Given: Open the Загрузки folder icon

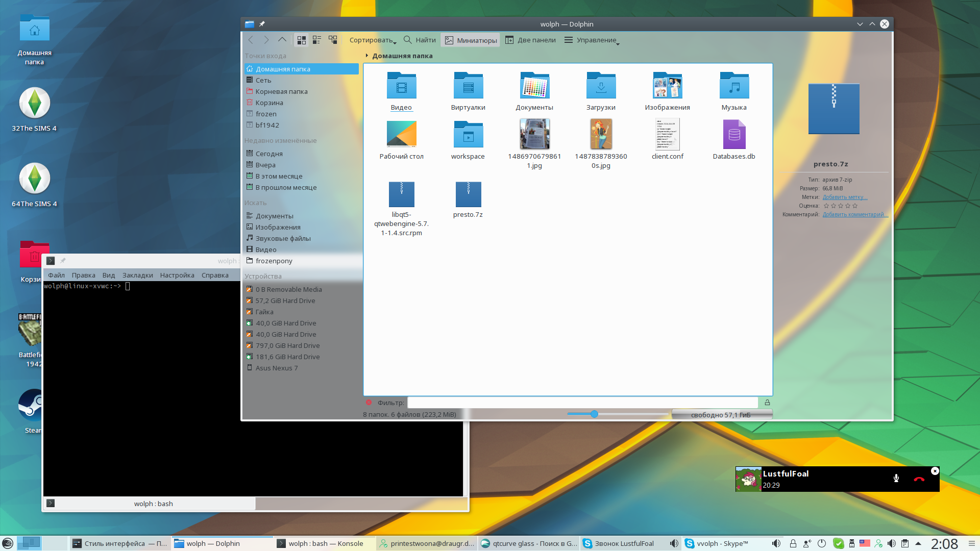Looking at the screenshot, I should pos(601,85).
